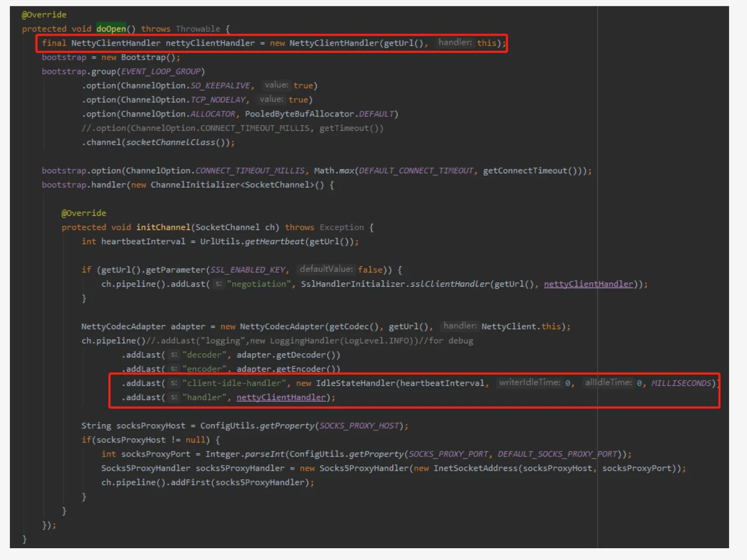
Task: Click the highlighted doOpen method name
Action: tap(111, 29)
